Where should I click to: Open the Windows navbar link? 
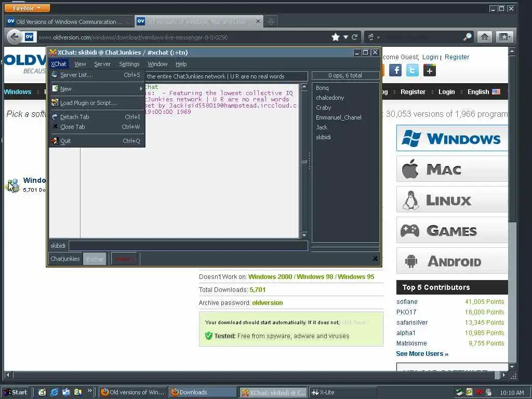point(18,92)
